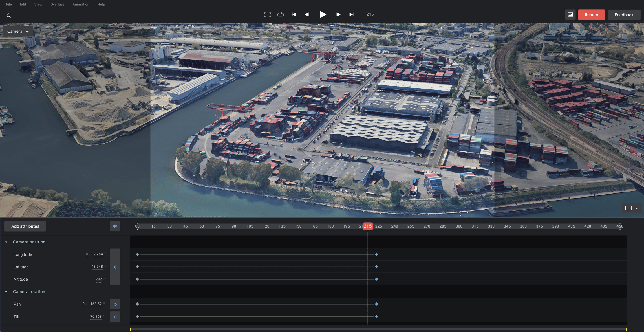Viewport: 644px width, 332px height.
Task: Toggle auto-keyframing for all attributes
Action: pyautogui.click(x=115, y=226)
